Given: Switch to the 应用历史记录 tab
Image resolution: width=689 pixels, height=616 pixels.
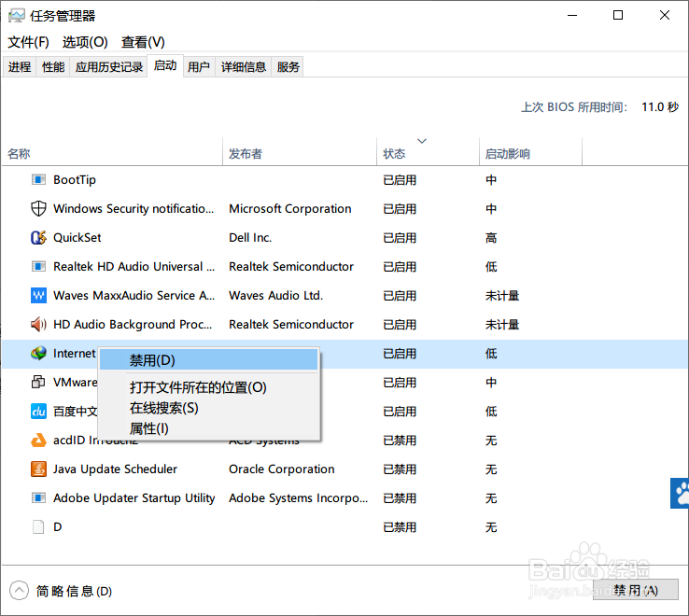Looking at the screenshot, I should tap(109, 67).
